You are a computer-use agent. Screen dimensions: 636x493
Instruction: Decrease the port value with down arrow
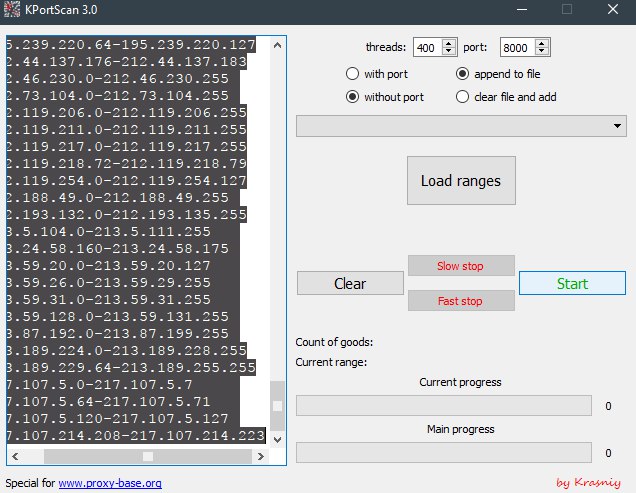tap(543, 51)
